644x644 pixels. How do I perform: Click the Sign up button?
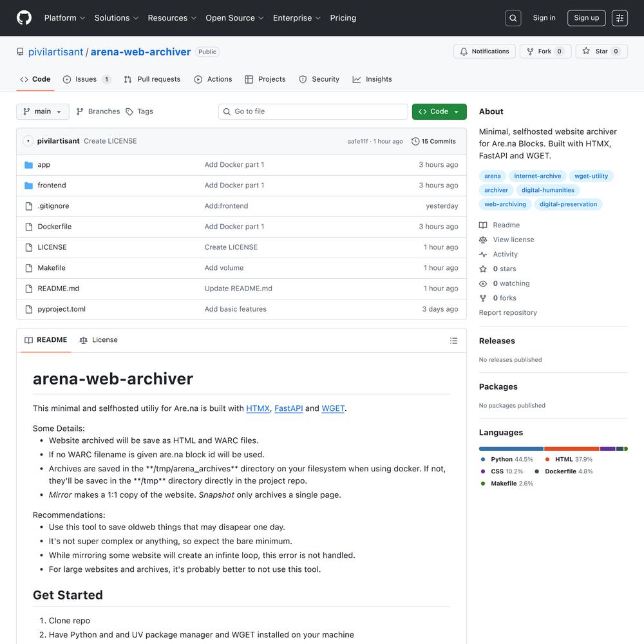point(586,18)
